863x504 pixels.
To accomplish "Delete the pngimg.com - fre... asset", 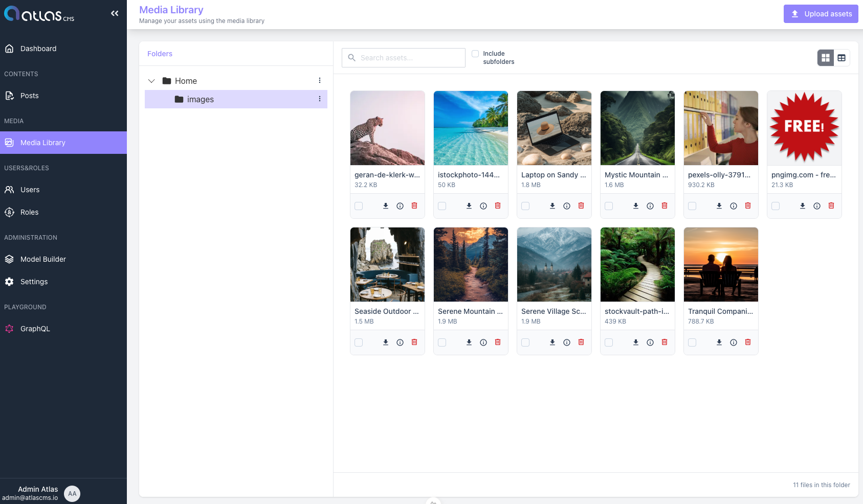I will (831, 205).
